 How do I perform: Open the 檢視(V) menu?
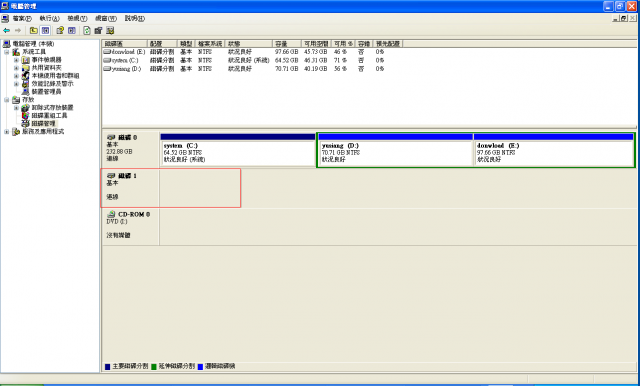(77, 18)
